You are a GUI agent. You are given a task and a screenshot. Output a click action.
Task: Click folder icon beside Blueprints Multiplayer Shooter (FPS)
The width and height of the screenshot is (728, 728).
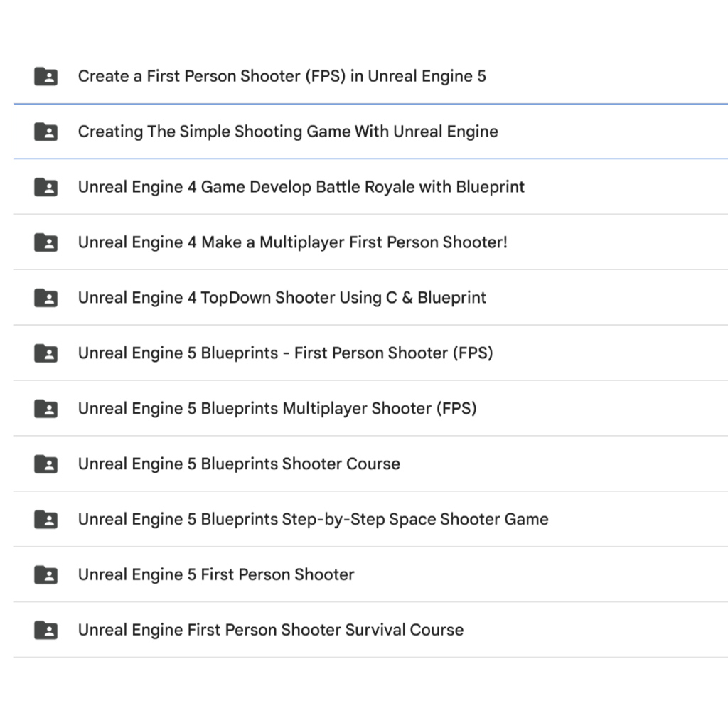[x=46, y=408]
